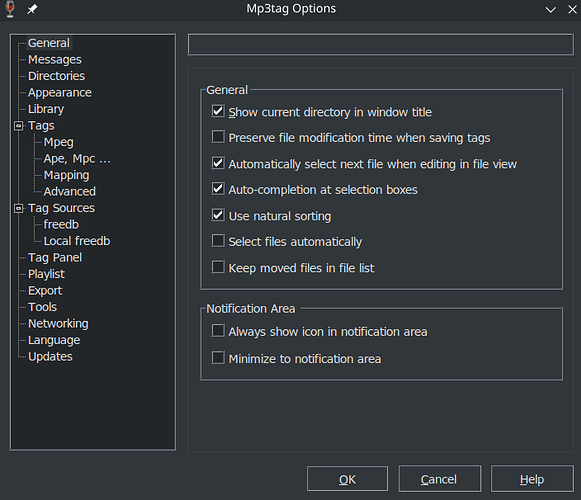Open Help for the options dialog
The image size is (581, 500).
pyautogui.click(x=532, y=479)
